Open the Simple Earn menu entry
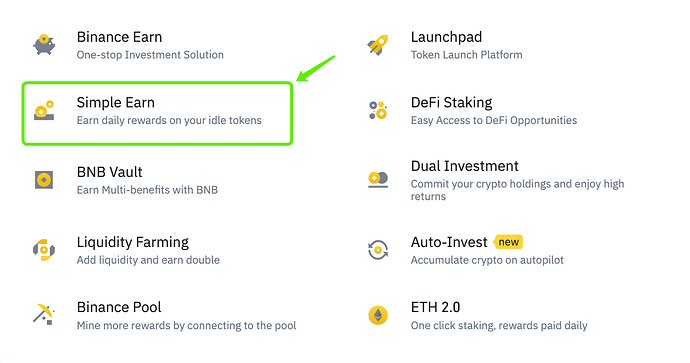The height and width of the screenshot is (363, 690). click(x=158, y=113)
